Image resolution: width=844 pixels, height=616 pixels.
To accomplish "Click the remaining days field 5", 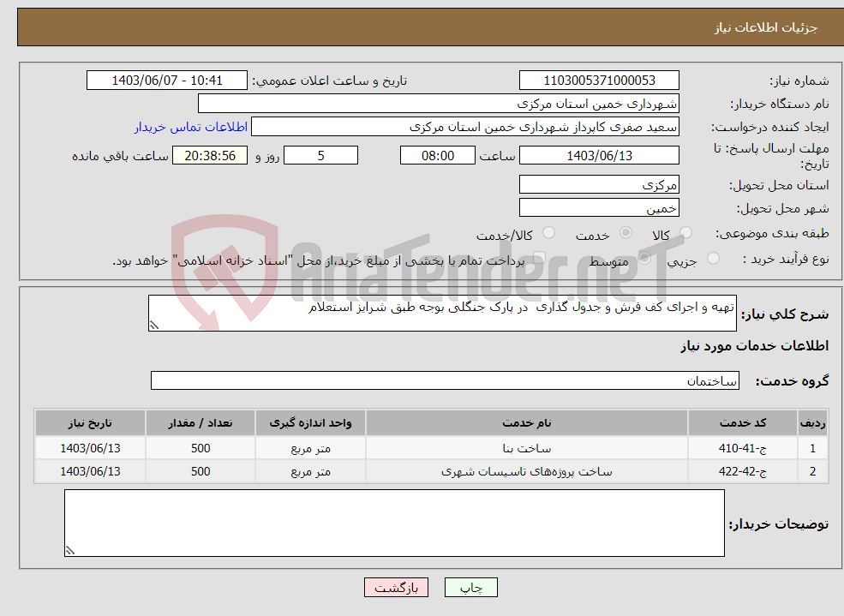I will [x=320, y=155].
